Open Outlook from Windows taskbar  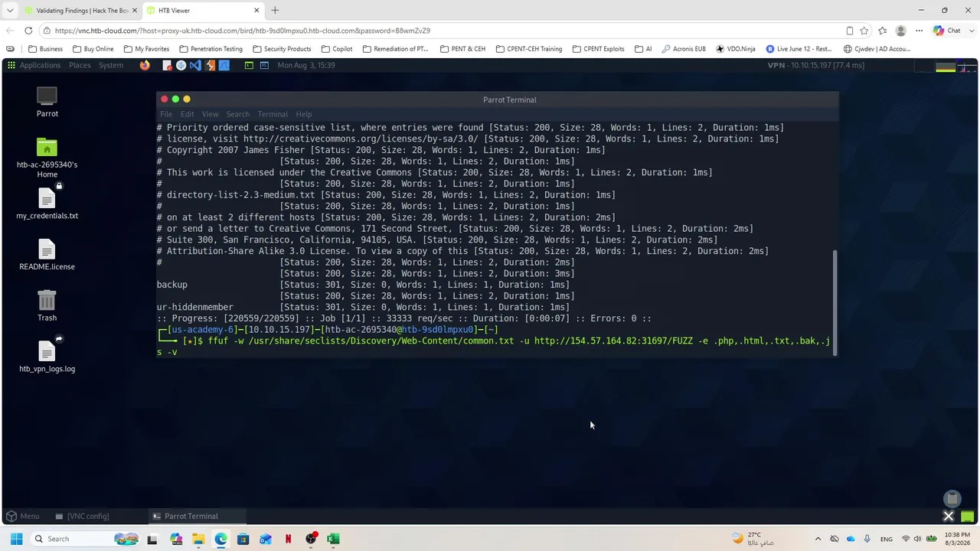coord(266,539)
